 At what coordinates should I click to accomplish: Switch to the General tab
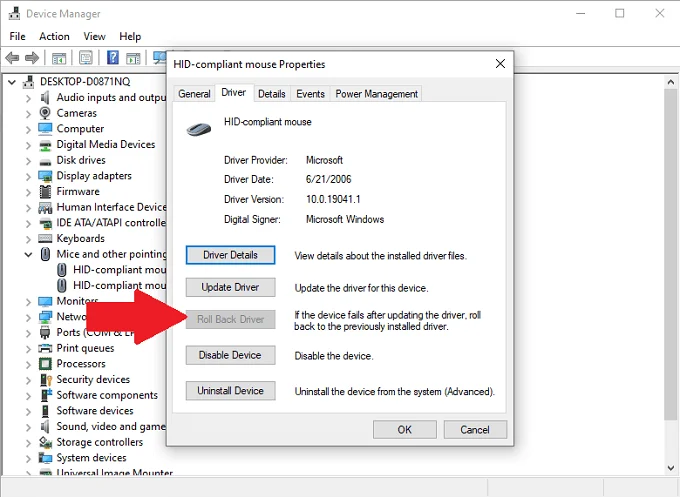[194, 94]
